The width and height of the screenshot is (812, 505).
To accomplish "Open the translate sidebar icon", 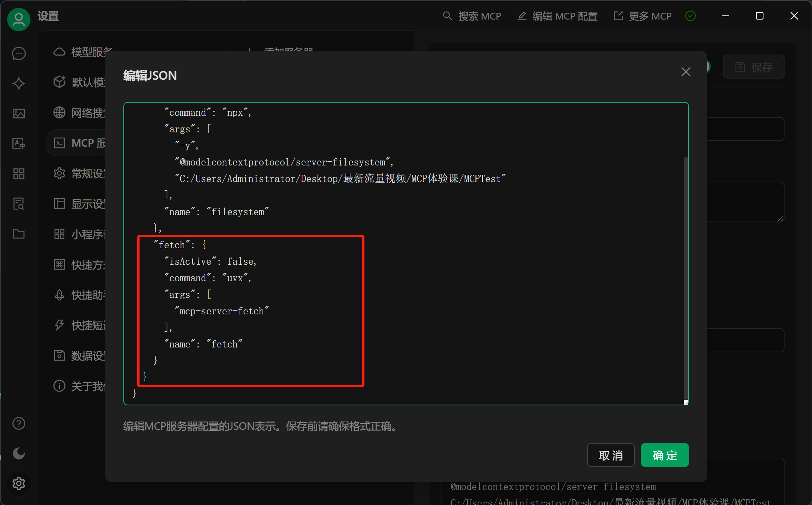I will point(19,144).
